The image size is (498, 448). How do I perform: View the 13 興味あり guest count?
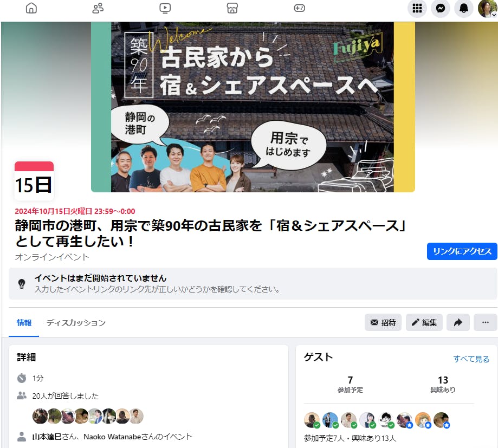(443, 384)
